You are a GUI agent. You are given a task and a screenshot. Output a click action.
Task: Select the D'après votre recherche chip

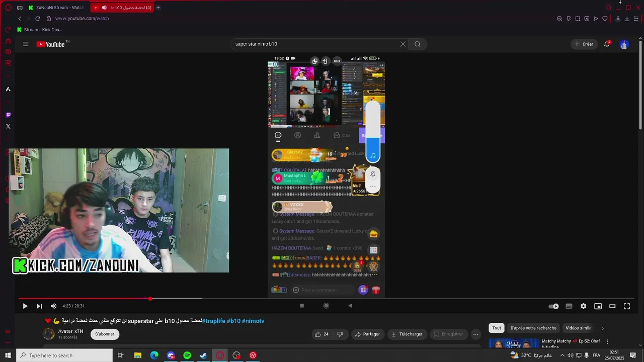tap(533, 328)
